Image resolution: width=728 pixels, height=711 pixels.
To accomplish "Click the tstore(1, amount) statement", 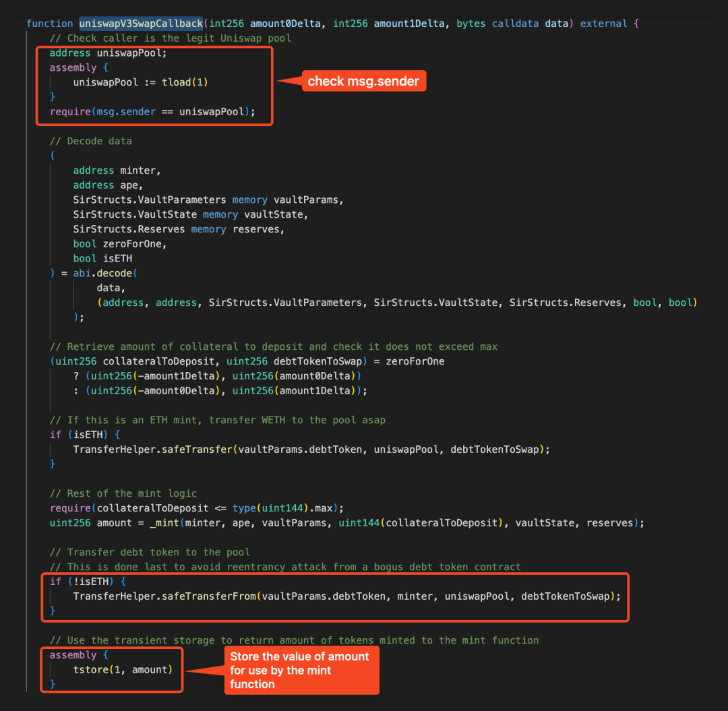I will [123, 669].
